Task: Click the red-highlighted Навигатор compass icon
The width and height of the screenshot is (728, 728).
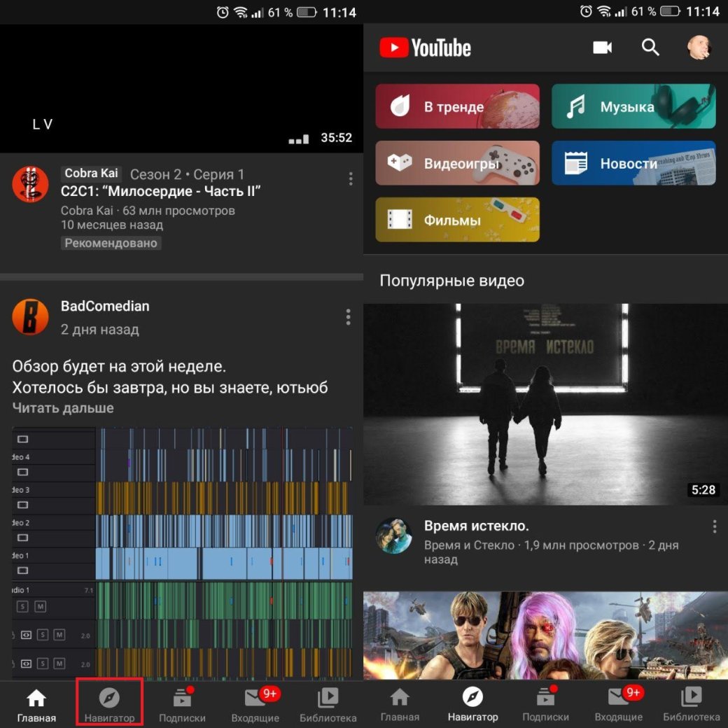Action: click(109, 697)
